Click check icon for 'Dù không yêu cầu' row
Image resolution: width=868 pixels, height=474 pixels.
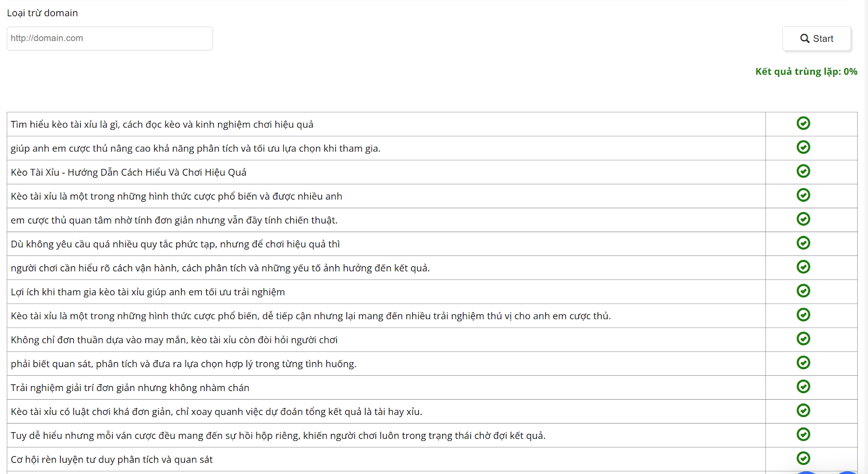tap(803, 243)
